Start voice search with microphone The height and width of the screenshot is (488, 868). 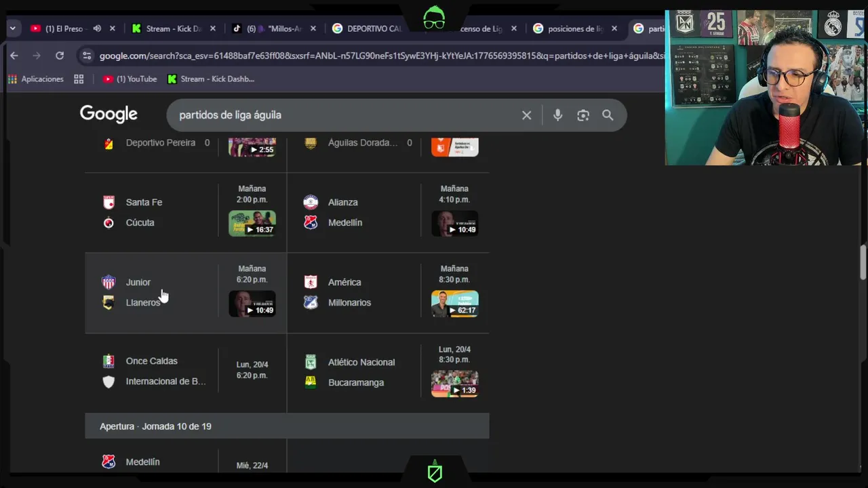pos(557,115)
